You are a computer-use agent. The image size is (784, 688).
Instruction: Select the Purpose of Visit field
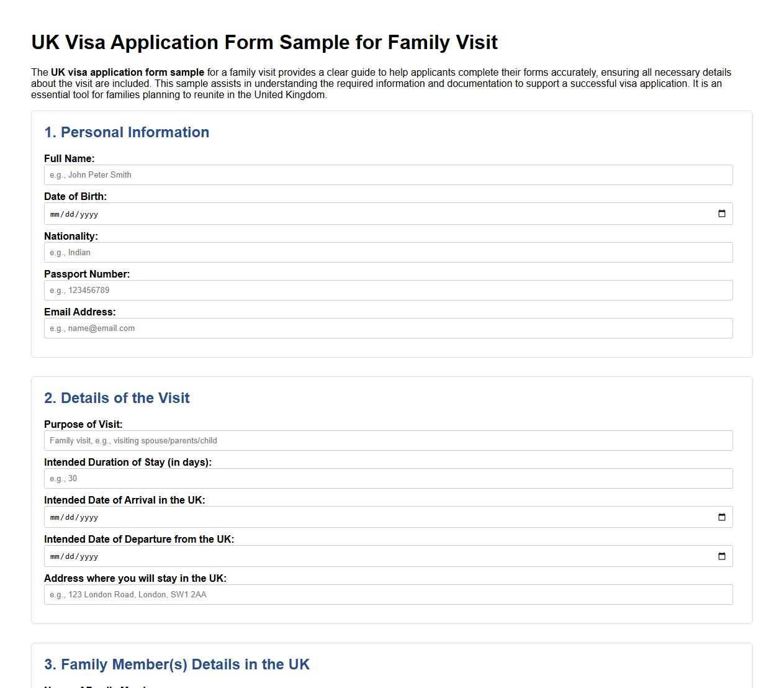[x=388, y=440]
